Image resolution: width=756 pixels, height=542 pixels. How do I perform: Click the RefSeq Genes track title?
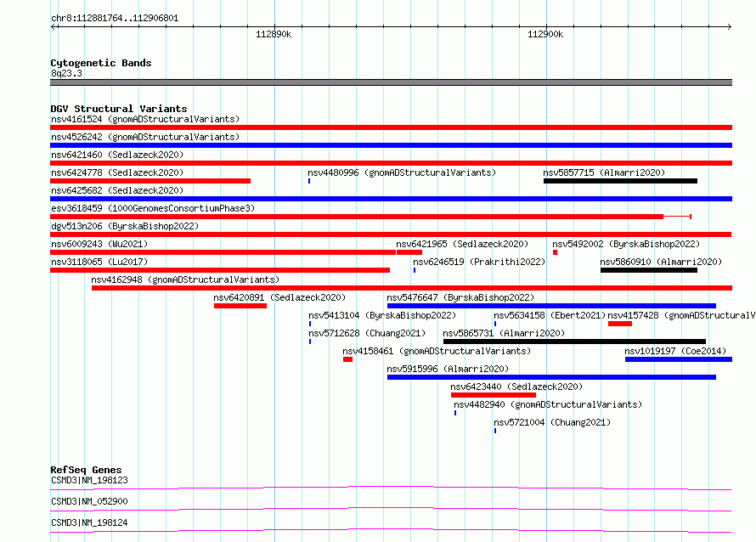point(86,470)
